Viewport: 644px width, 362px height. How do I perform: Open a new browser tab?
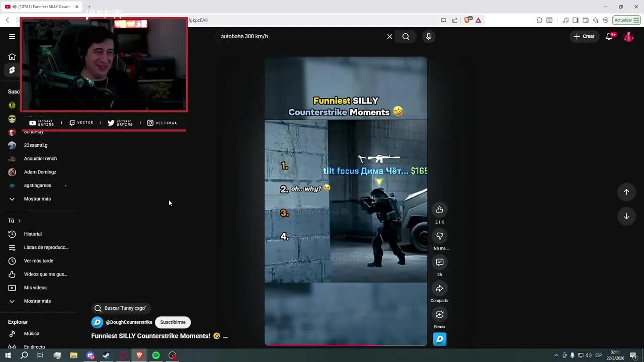coord(89,7)
